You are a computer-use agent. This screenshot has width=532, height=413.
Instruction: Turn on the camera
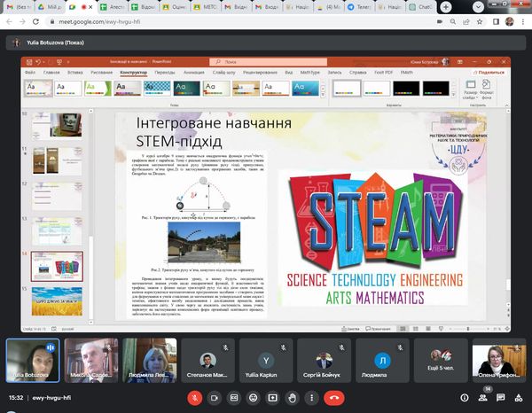pos(216,398)
